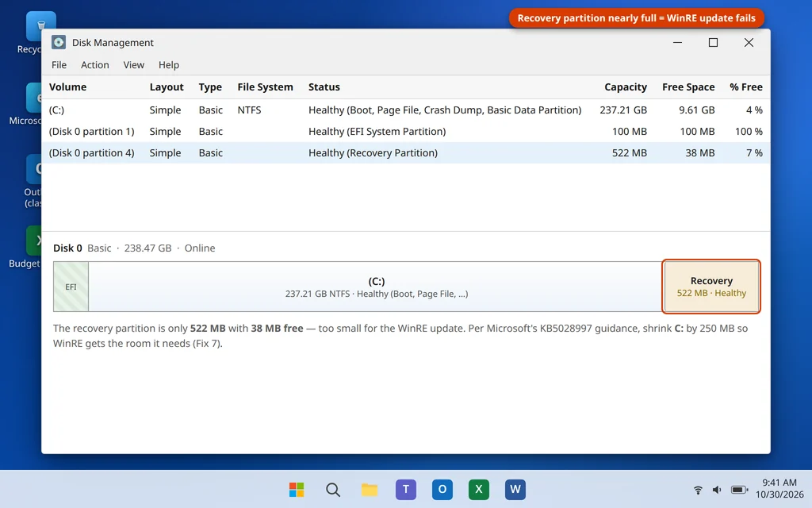Click the battery tray icon
The height and width of the screenshot is (508, 812).
coord(740,490)
